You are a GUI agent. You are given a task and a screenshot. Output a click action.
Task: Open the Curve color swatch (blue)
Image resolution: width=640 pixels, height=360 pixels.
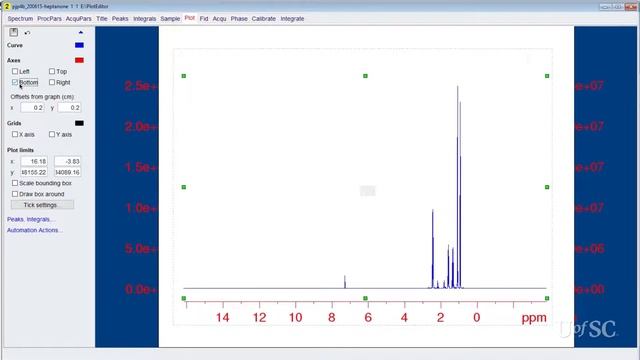pos(79,45)
